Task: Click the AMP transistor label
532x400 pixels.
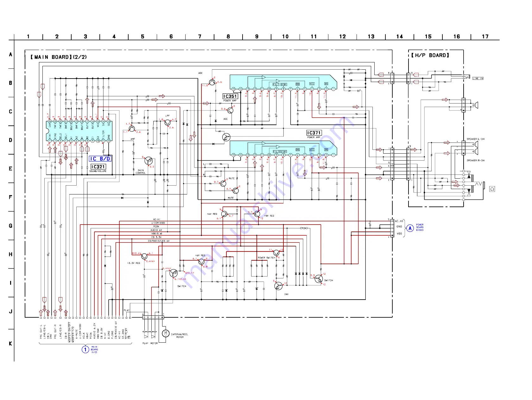Action: tap(133, 139)
